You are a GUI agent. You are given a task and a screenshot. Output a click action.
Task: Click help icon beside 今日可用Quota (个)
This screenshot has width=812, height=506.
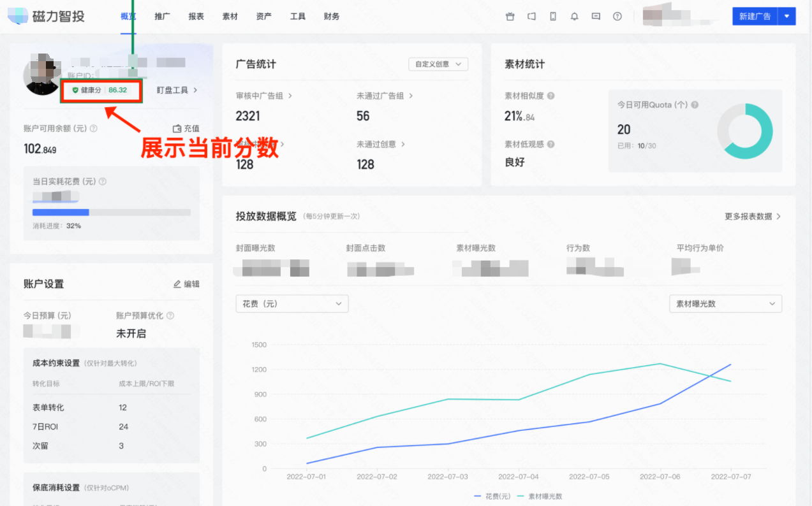tap(695, 105)
